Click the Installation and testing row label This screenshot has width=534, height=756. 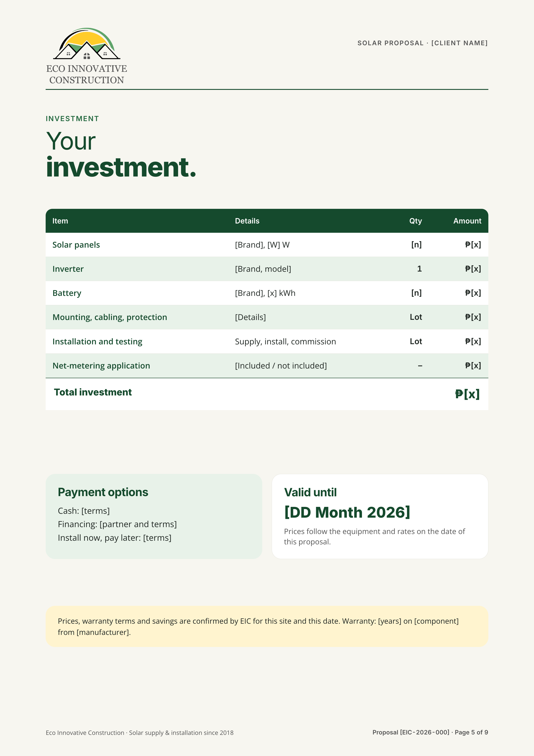point(97,341)
